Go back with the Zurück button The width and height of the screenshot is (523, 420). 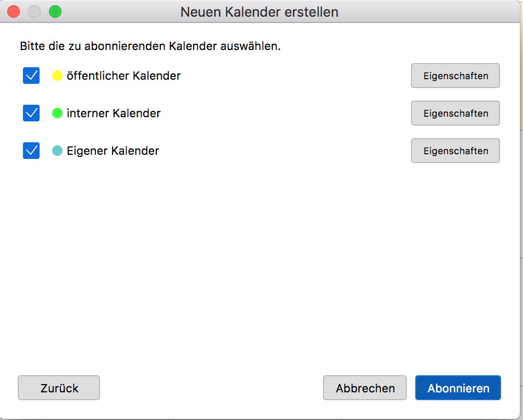pos(59,388)
